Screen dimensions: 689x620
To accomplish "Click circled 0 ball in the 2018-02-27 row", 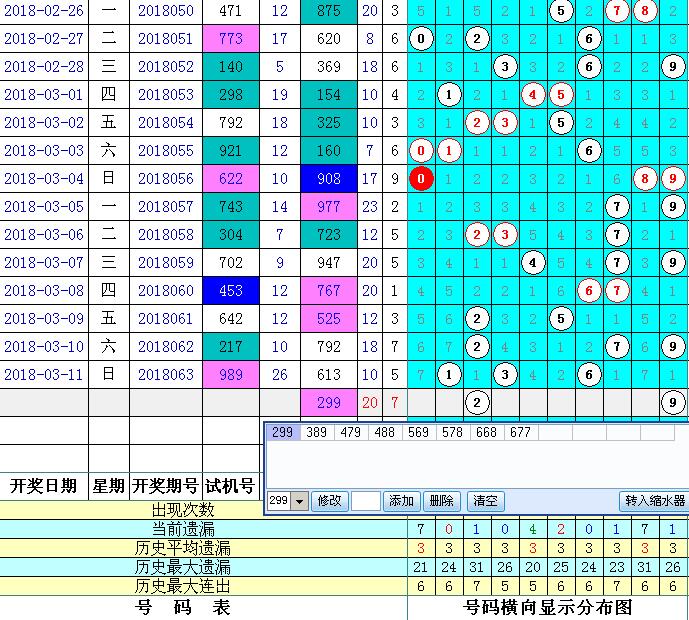I will [x=422, y=39].
